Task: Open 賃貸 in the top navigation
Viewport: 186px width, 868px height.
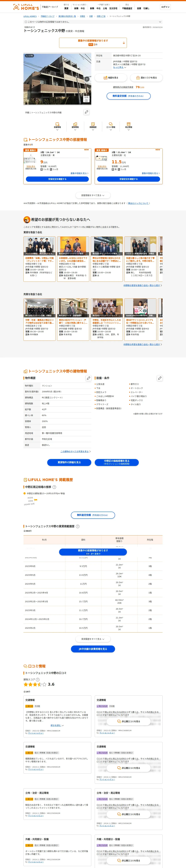Action: 66,8
